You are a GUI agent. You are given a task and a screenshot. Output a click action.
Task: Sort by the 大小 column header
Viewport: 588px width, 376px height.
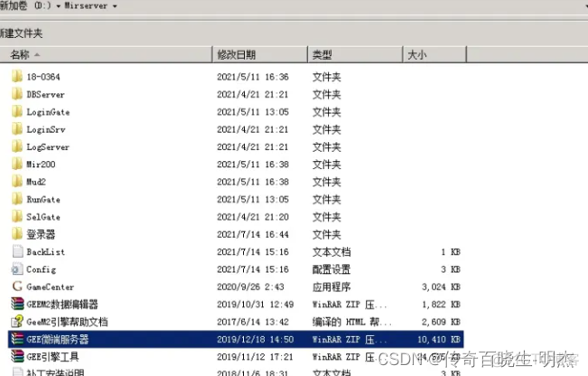(434, 55)
